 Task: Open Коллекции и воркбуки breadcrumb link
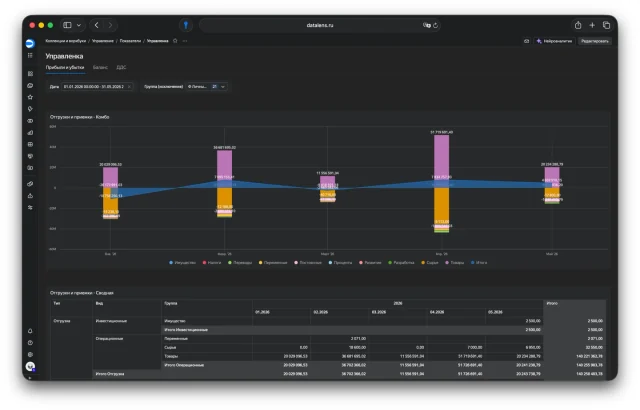[66, 41]
